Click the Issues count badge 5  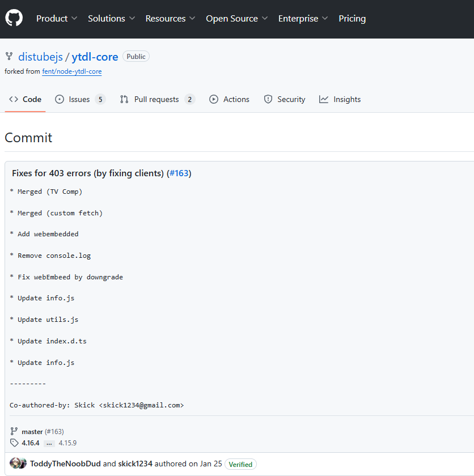tap(100, 99)
